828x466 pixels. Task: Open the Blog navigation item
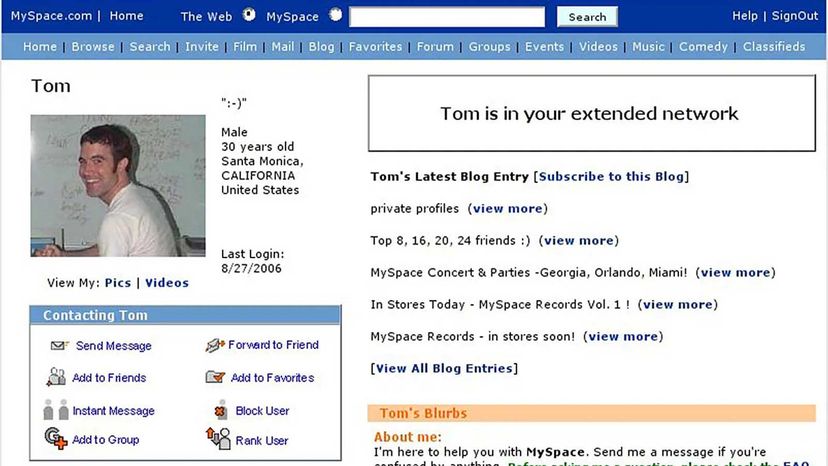click(x=321, y=46)
